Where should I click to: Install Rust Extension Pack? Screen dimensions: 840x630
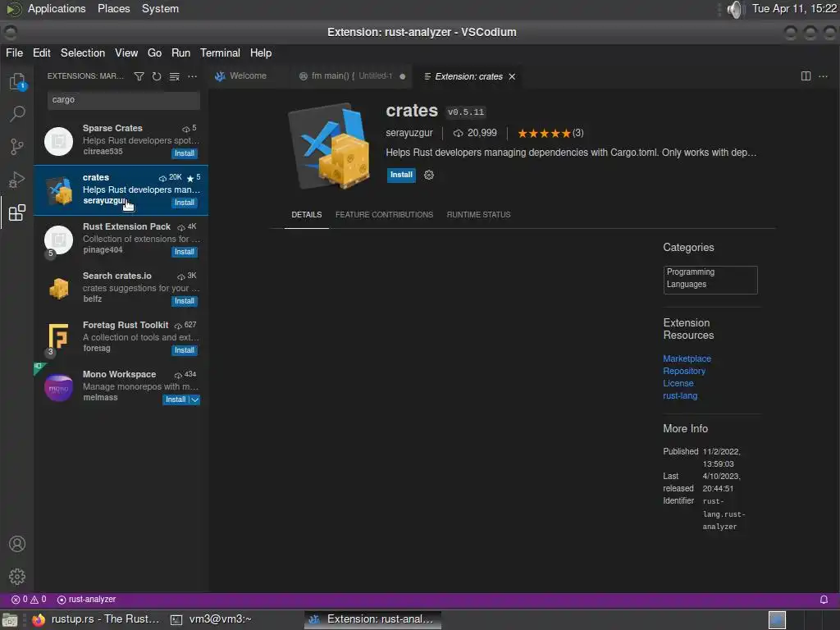click(x=185, y=252)
